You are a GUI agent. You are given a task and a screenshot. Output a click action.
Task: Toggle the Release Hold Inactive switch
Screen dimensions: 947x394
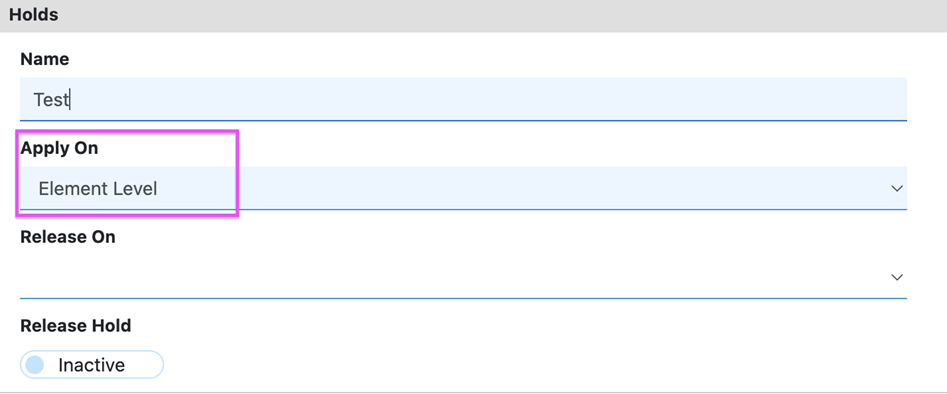click(x=92, y=365)
